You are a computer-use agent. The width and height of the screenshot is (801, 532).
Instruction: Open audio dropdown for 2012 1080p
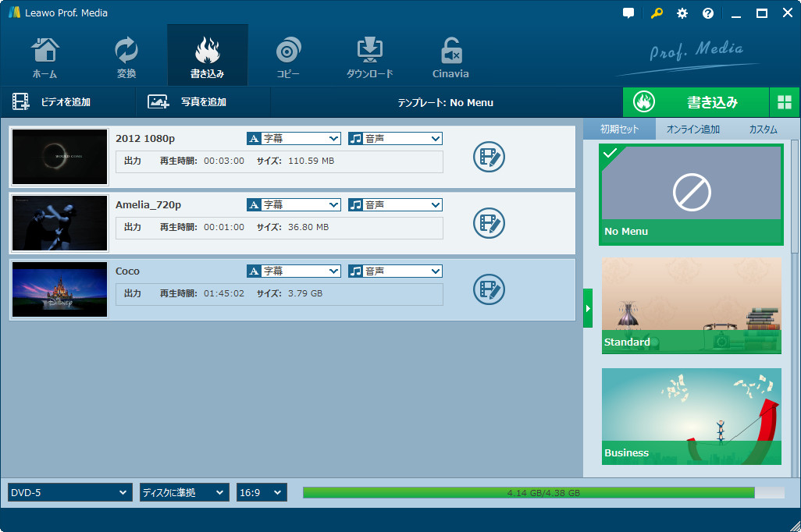(395, 138)
